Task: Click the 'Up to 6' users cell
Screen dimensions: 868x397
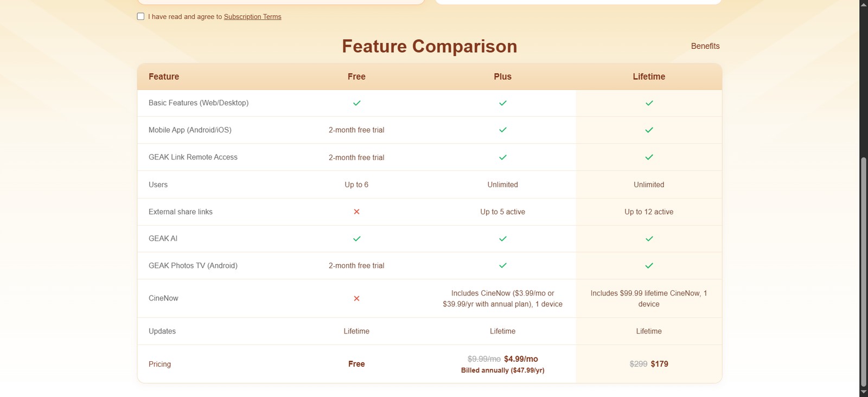Action: (x=356, y=184)
